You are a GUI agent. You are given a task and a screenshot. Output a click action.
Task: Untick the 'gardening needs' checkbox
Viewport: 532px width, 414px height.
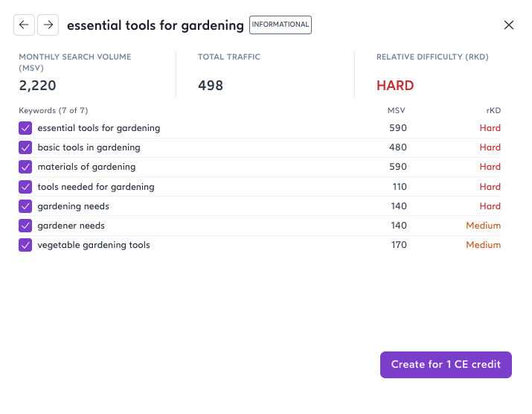[x=25, y=206]
